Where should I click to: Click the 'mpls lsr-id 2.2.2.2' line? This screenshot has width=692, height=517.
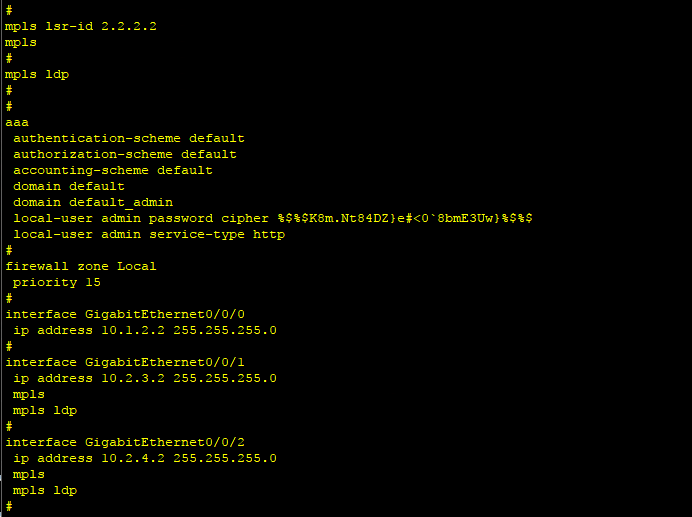click(x=80, y=26)
